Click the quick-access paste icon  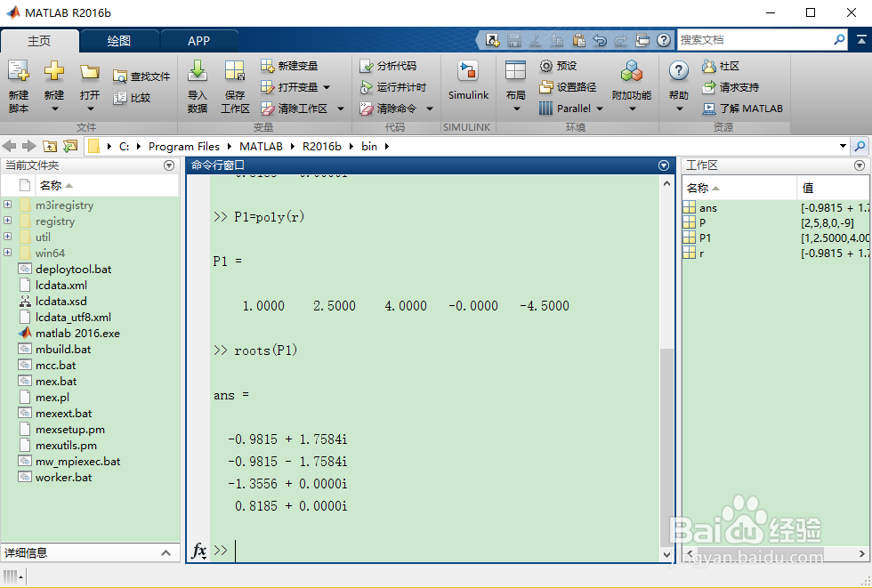pyautogui.click(x=578, y=40)
